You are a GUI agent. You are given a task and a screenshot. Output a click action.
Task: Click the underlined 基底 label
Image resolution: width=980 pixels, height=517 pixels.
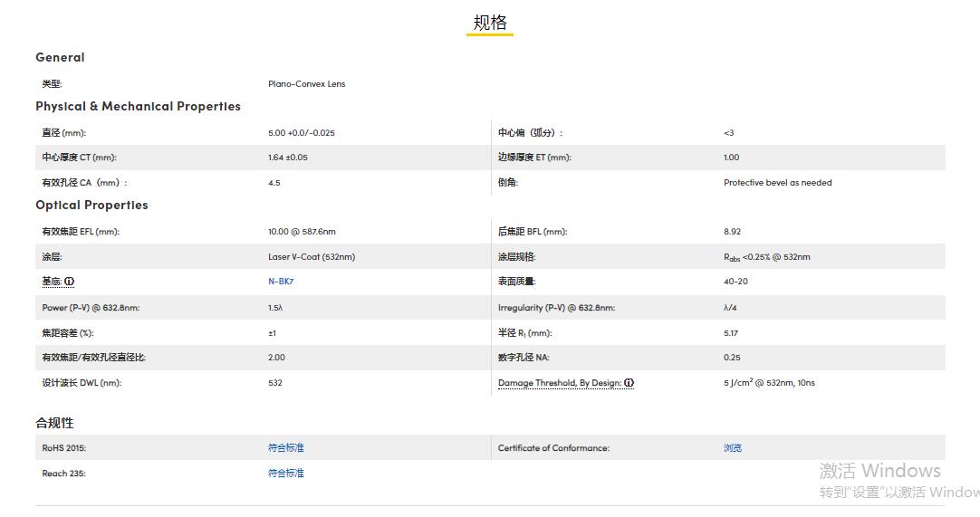(52, 282)
